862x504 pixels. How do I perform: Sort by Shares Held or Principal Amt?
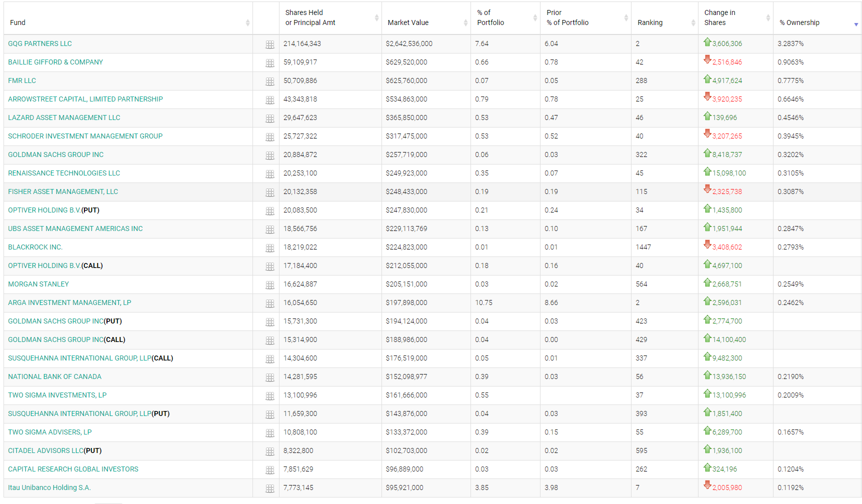click(330, 17)
